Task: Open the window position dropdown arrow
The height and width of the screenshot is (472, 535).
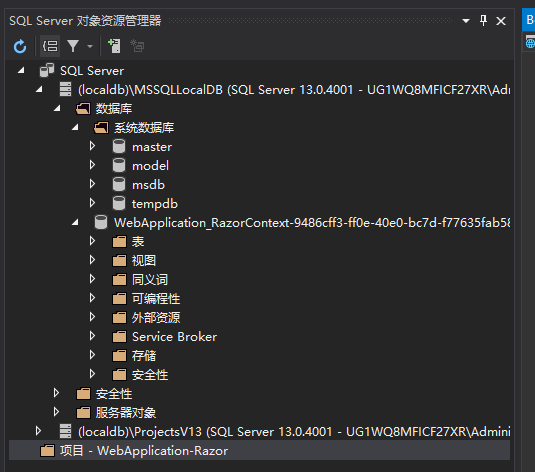Action: (x=466, y=21)
